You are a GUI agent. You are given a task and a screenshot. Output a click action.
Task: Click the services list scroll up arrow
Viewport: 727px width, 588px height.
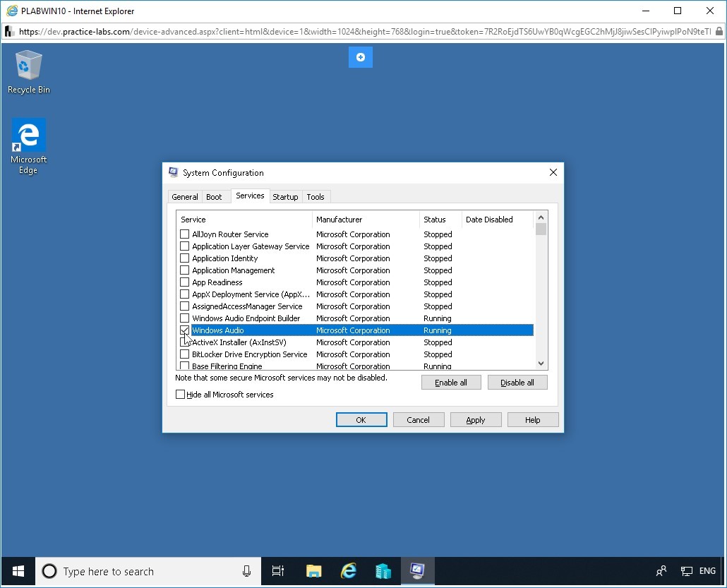[x=541, y=217]
